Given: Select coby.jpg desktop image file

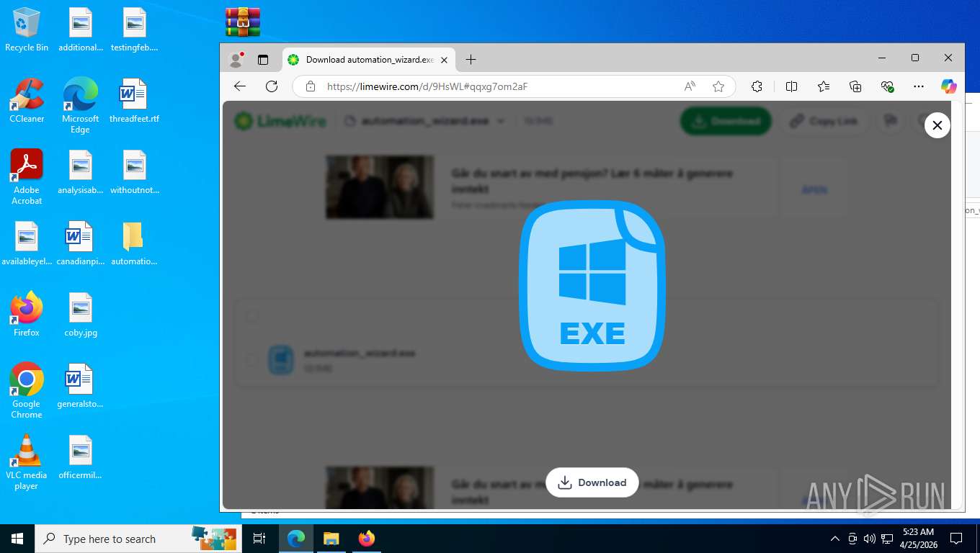Looking at the screenshot, I should 80,314.
